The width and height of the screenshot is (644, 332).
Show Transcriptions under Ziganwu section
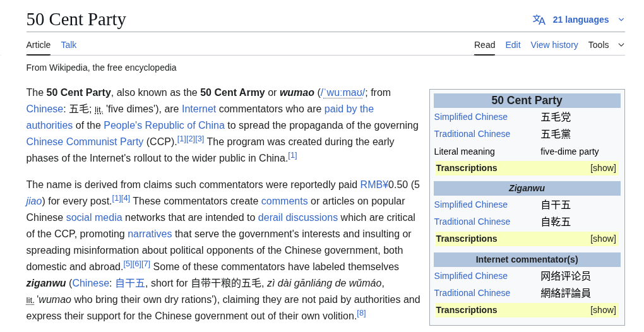point(603,239)
